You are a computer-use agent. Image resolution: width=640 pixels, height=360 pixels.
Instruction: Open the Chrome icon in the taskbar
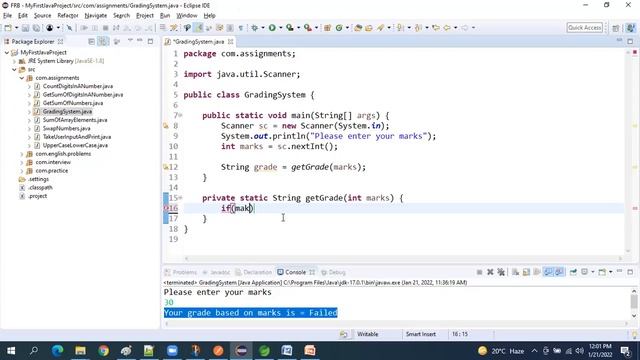coord(103,351)
